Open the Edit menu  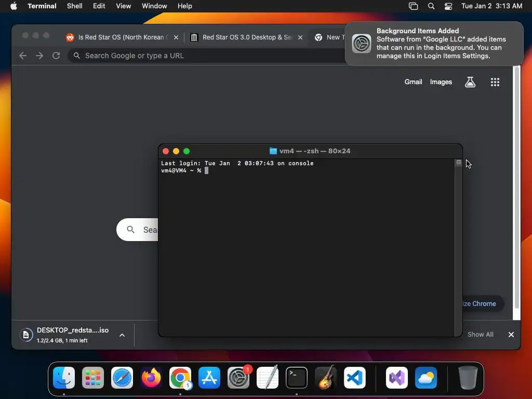click(x=99, y=6)
